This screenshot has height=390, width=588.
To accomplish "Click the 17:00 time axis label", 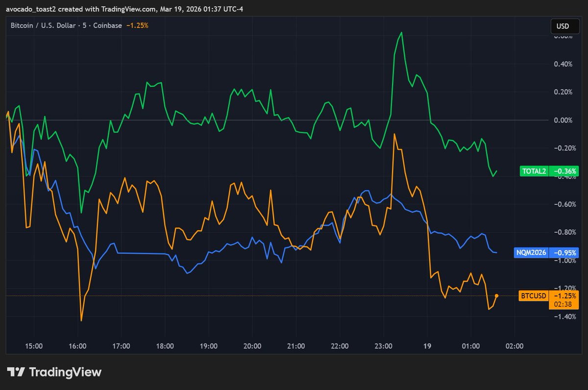I will point(121,346).
